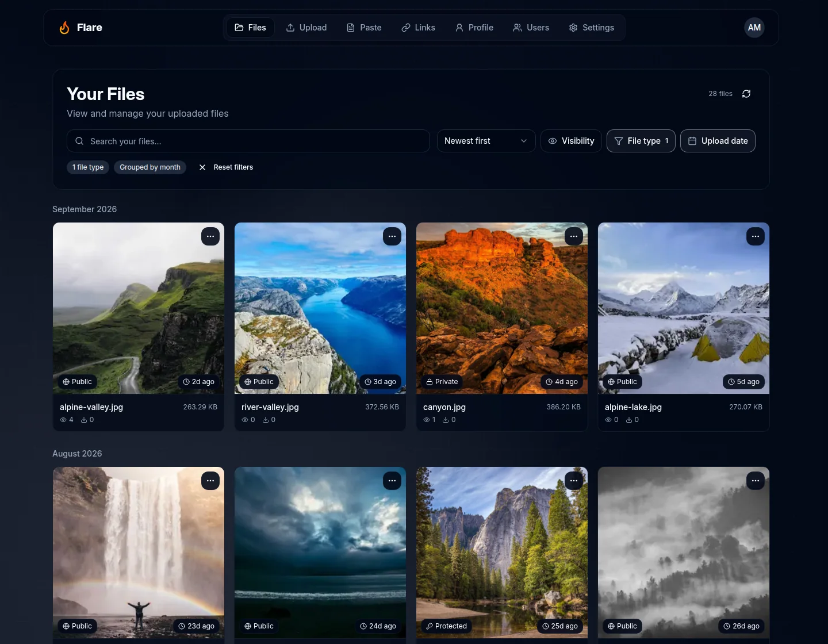The height and width of the screenshot is (644, 828).
Task: Expand the Newest first sort dropdown
Action: click(x=486, y=141)
